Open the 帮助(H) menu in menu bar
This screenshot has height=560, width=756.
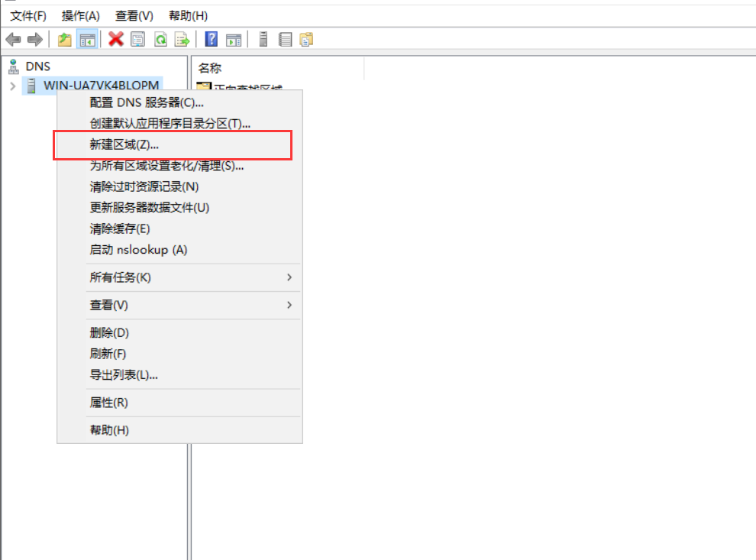click(x=188, y=16)
